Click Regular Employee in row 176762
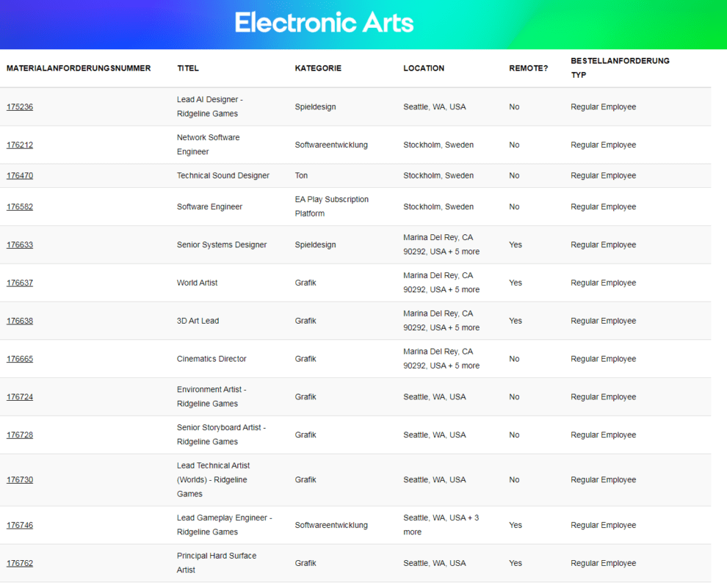This screenshot has width=727, height=588. click(603, 563)
